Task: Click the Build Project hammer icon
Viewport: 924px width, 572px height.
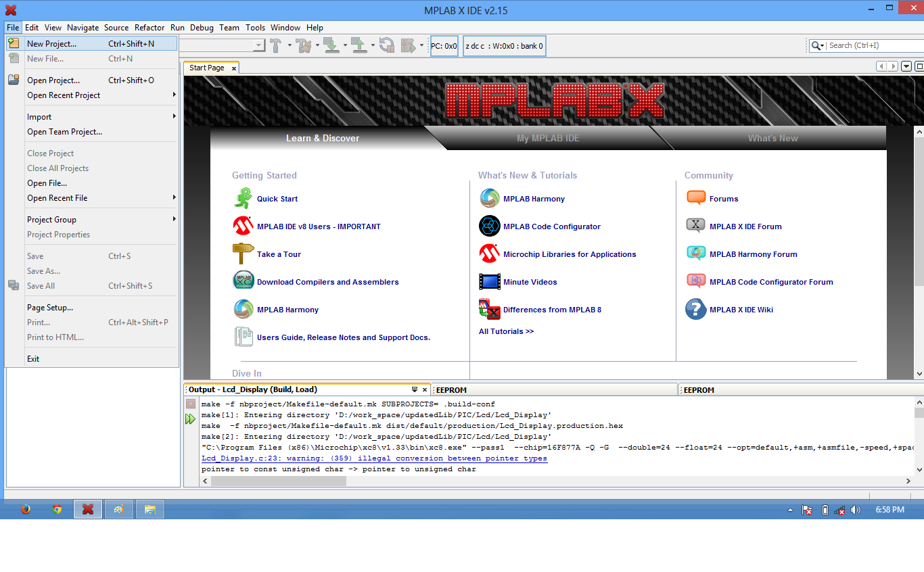Action: (x=275, y=45)
